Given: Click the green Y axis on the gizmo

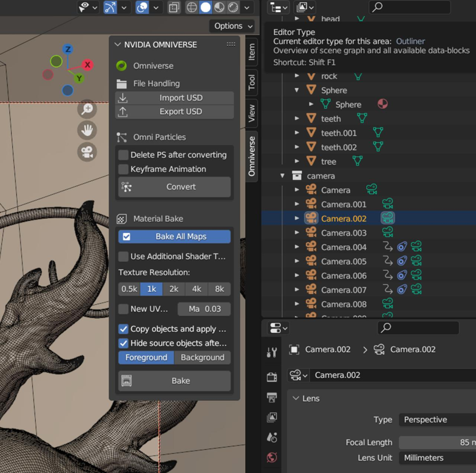Looking at the screenshot, I should (79, 78).
